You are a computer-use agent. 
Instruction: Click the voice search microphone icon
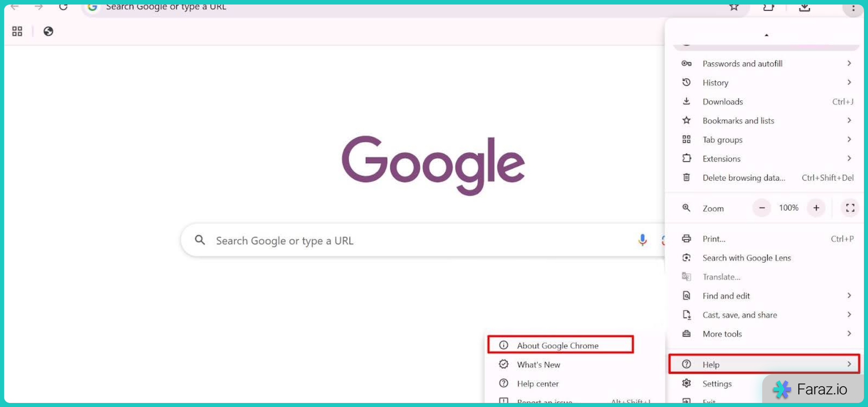pyautogui.click(x=642, y=240)
